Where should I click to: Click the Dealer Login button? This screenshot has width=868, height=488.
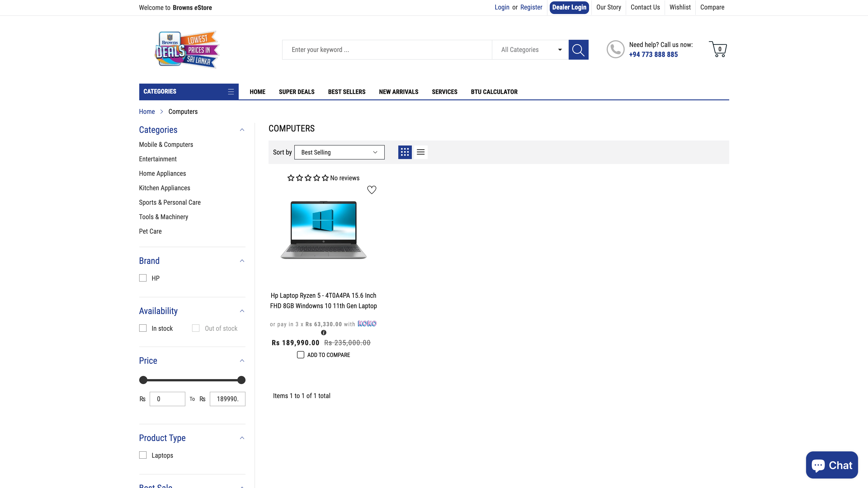(x=569, y=7)
